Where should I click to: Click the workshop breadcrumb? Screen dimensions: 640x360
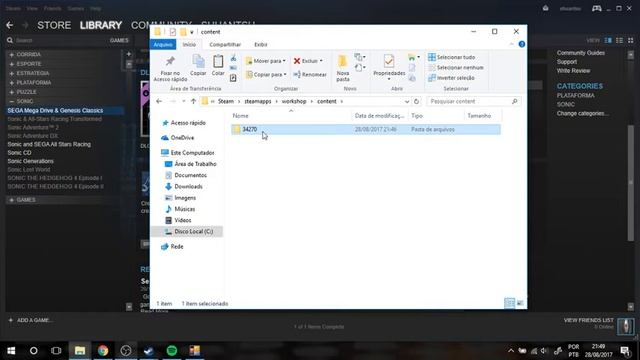pos(294,101)
